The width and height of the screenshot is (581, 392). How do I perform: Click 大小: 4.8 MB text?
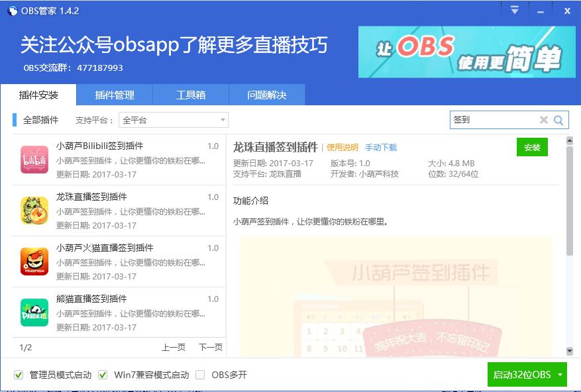tap(451, 164)
